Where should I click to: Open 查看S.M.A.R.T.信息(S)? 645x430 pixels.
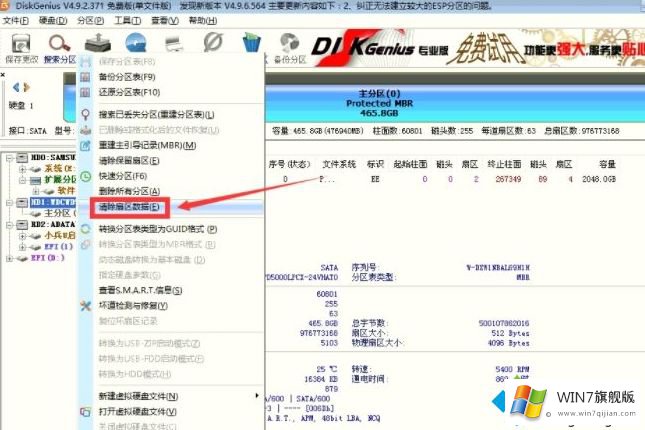(140, 291)
